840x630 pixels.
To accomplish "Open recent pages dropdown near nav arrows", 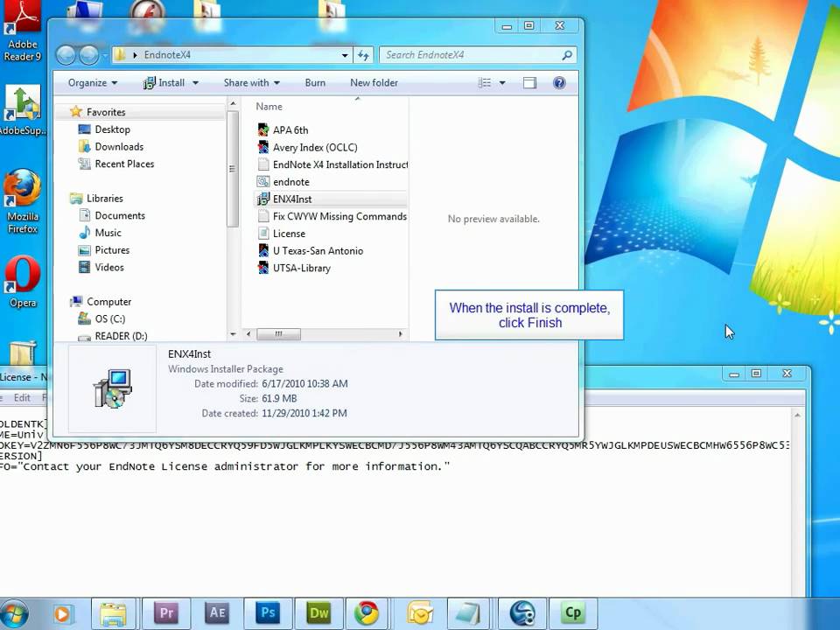I will [105, 55].
